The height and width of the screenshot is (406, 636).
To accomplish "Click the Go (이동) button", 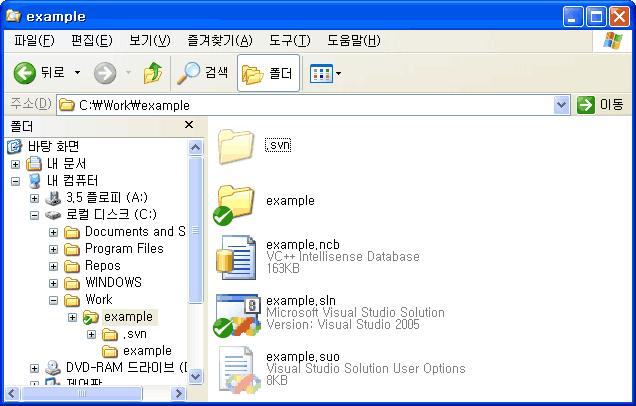I will 601,105.
